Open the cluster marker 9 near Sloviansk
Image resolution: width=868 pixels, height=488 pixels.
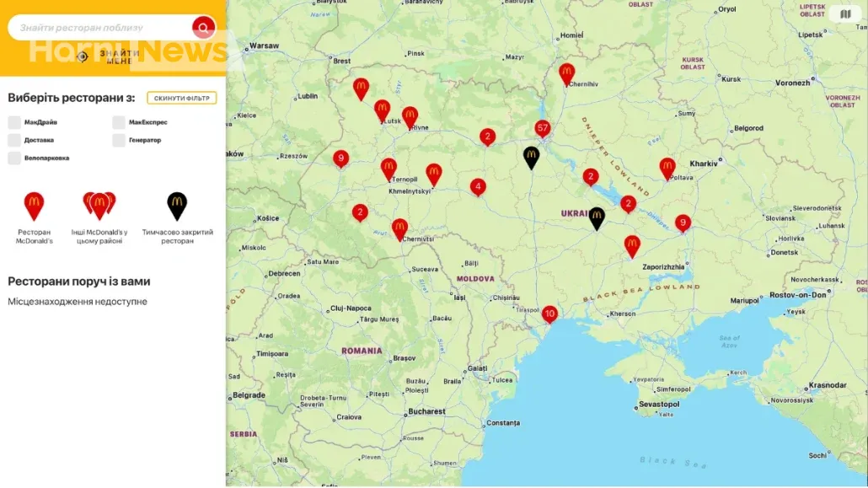click(x=683, y=223)
